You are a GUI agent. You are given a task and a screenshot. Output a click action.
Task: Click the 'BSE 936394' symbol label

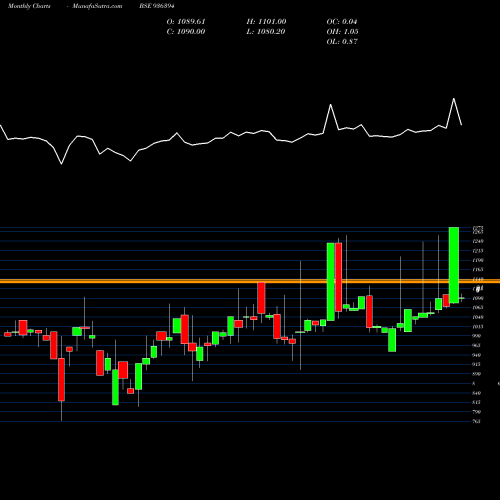click(x=157, y=6)
